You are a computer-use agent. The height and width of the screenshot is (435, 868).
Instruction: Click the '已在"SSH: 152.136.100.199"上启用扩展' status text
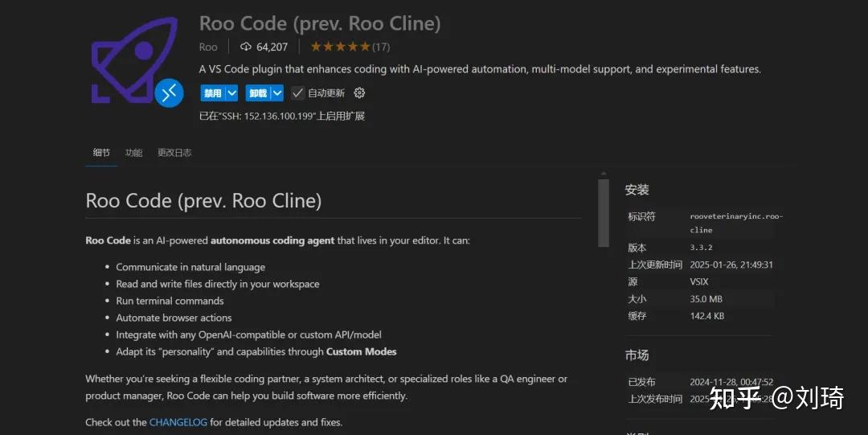coord(282,116)
